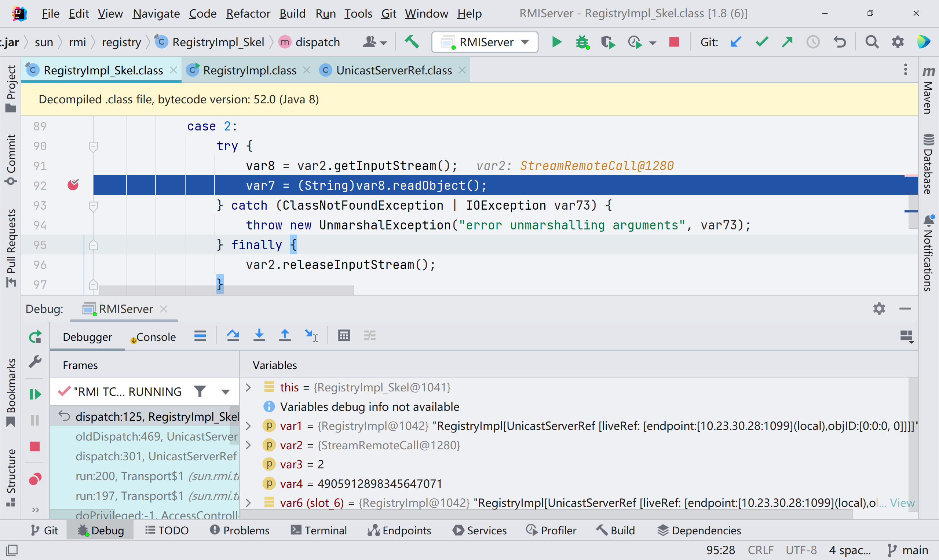The width and height of the screenshot is (939, 560).
Task: Click the Step Into debugger icon
Action: coord(259,335)
